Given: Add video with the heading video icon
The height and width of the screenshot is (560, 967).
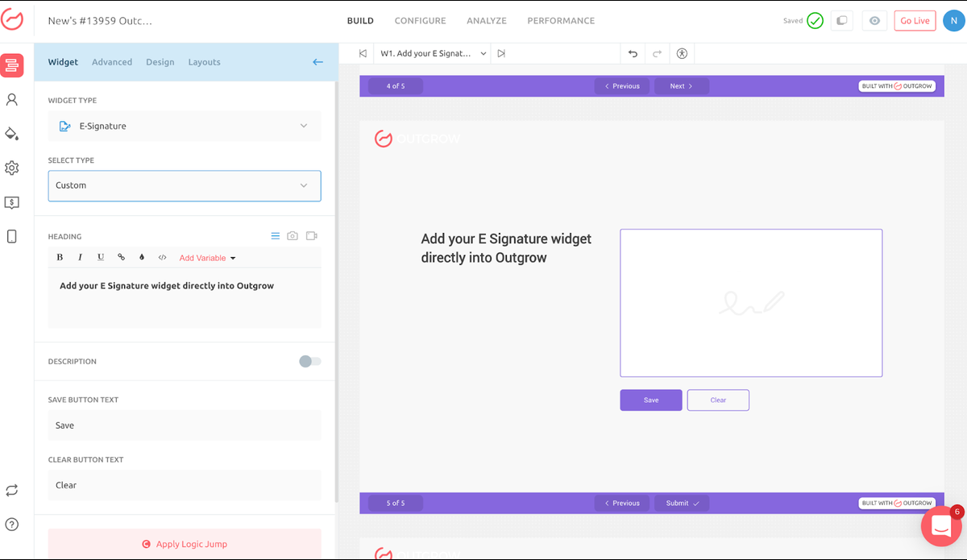Looking at the screenshot, I should click(312, 236).
